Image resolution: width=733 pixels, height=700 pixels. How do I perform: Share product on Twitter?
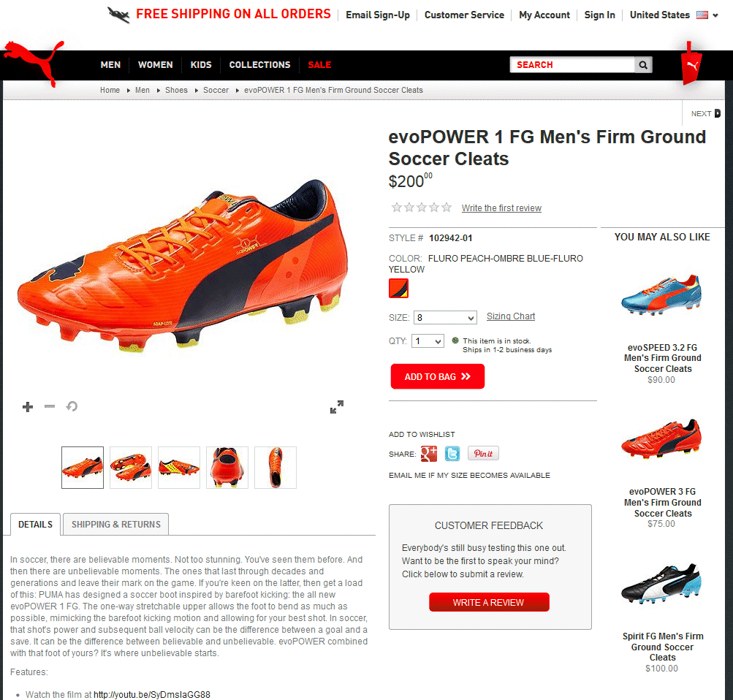[x=452, y=454]
